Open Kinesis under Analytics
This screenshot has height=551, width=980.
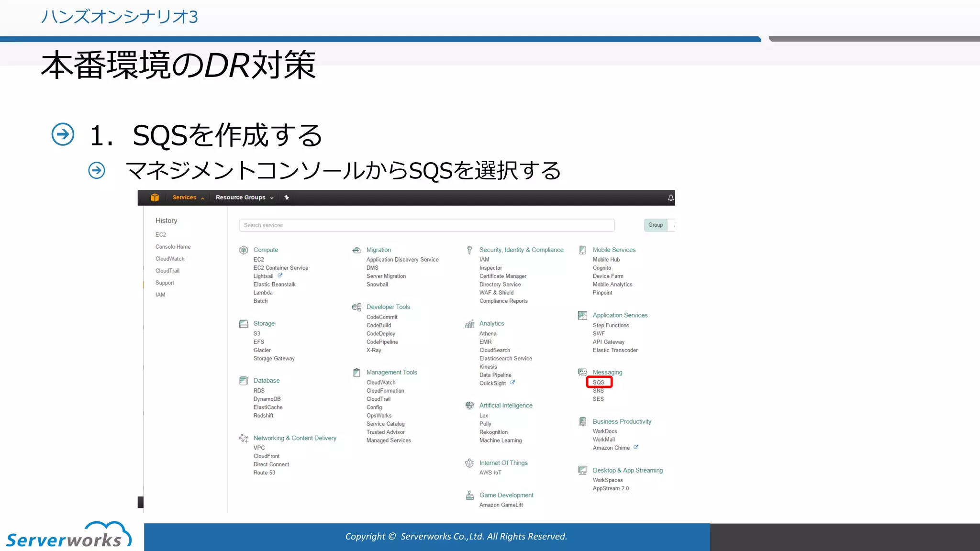point(488,367)
